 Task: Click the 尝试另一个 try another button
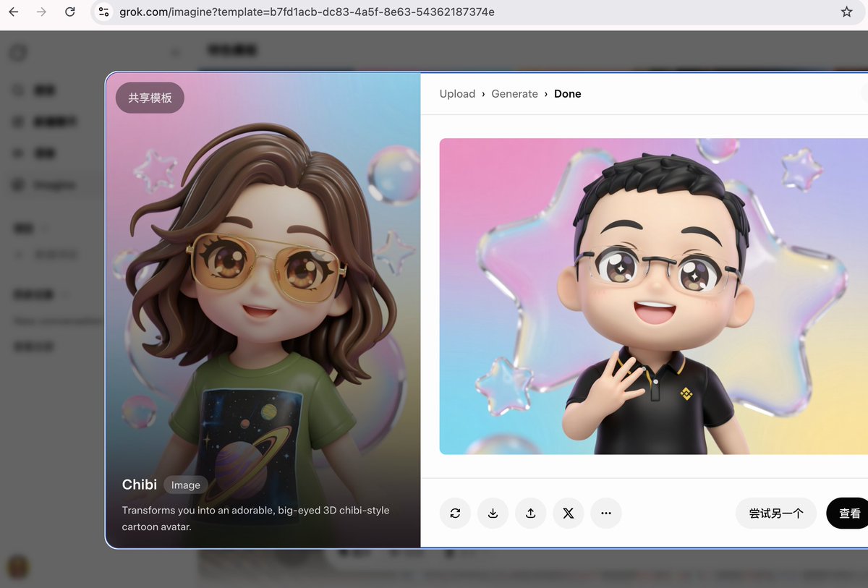(776, 514)
